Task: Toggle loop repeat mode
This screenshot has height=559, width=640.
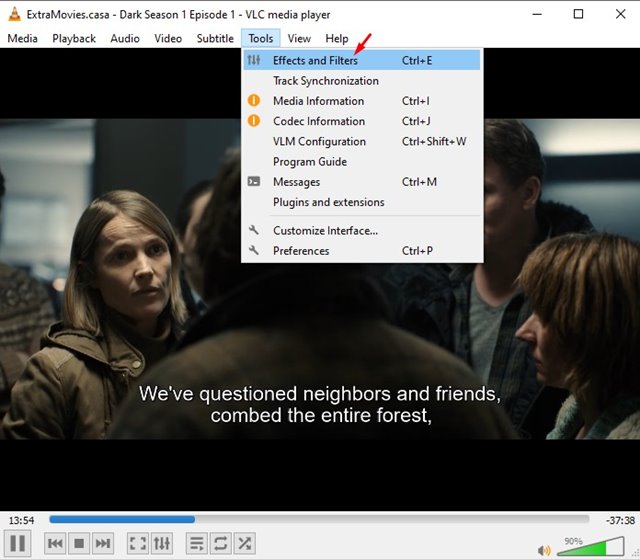Action: [x=220, y=543]
